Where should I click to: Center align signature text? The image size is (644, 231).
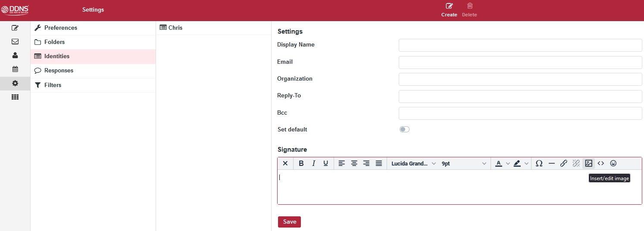tap(354, 163)
